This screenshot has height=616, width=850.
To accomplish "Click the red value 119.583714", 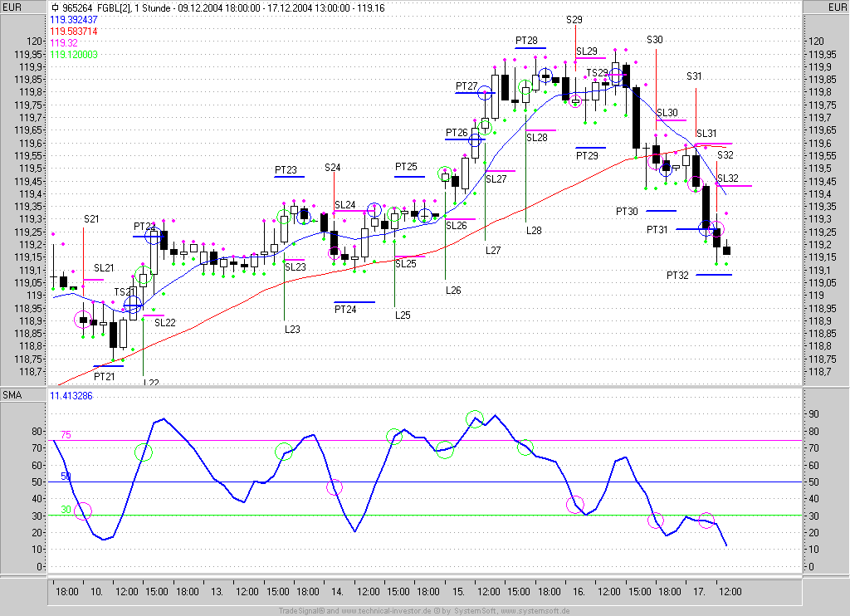I will 74,32.
